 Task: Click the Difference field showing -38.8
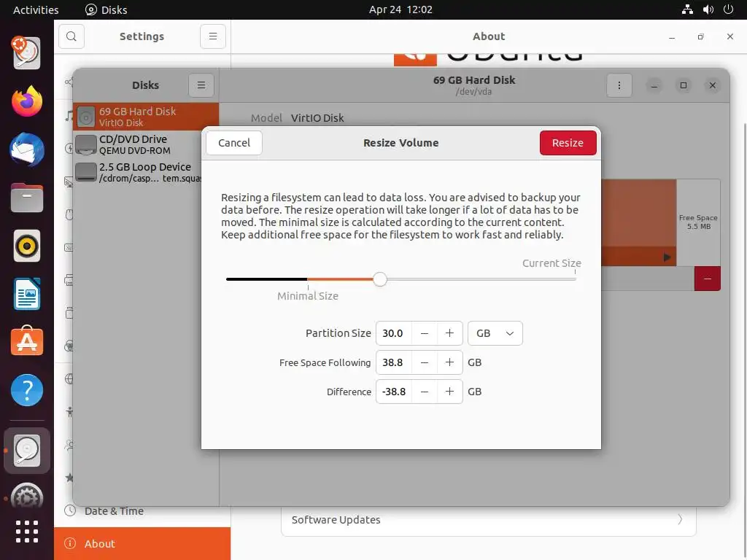coord(393,392)
